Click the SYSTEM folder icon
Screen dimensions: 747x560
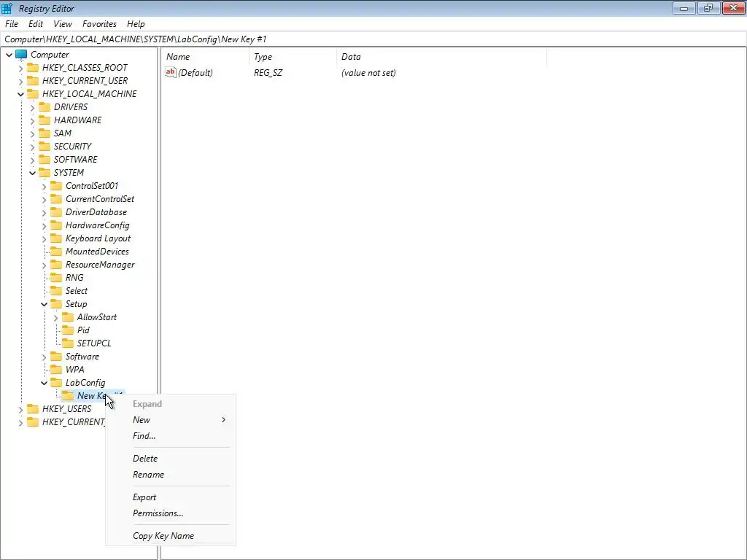point(44,172)
